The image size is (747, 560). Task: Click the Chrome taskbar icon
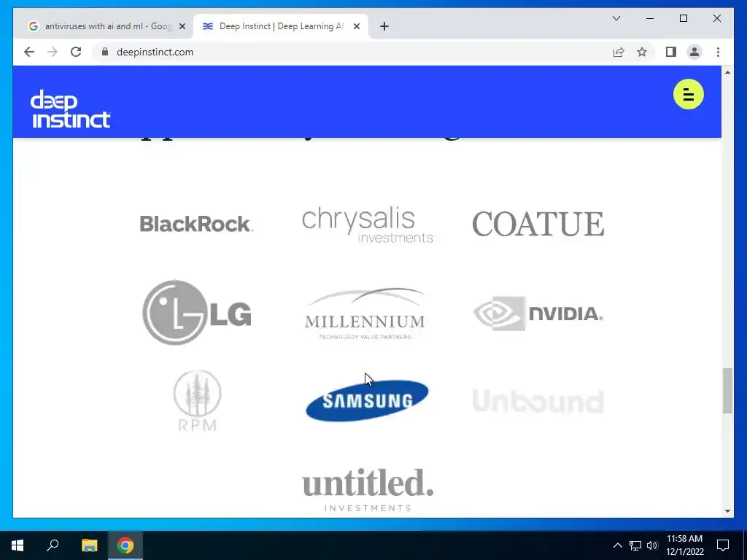[125, 545]
